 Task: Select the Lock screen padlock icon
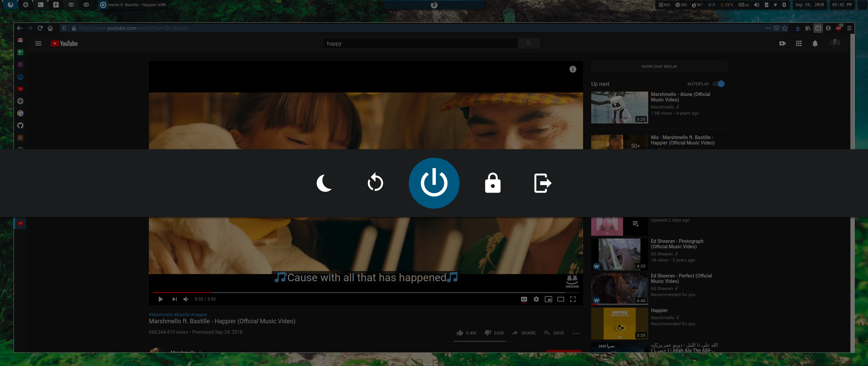click(x=493, y=183)
